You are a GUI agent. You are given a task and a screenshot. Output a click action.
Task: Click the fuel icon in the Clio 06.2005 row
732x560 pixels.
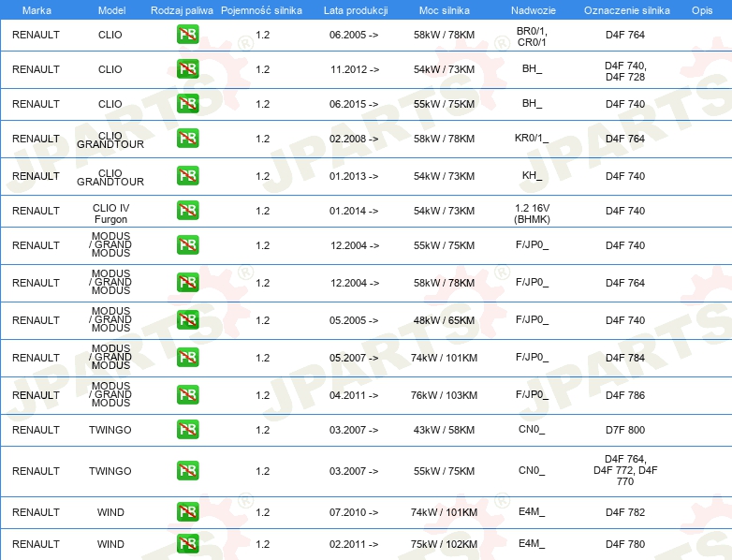pyautogui.click(x=187, y=35)
